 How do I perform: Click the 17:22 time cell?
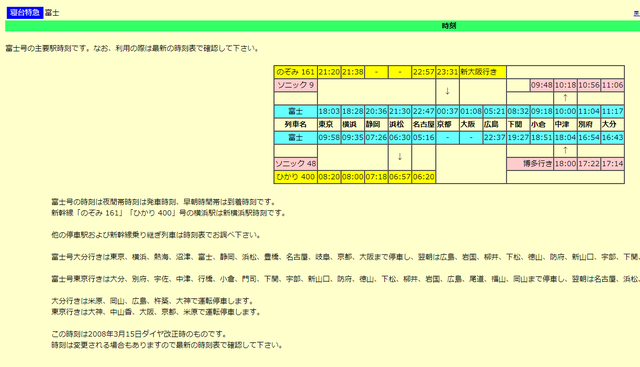click(x=589, y=164)
